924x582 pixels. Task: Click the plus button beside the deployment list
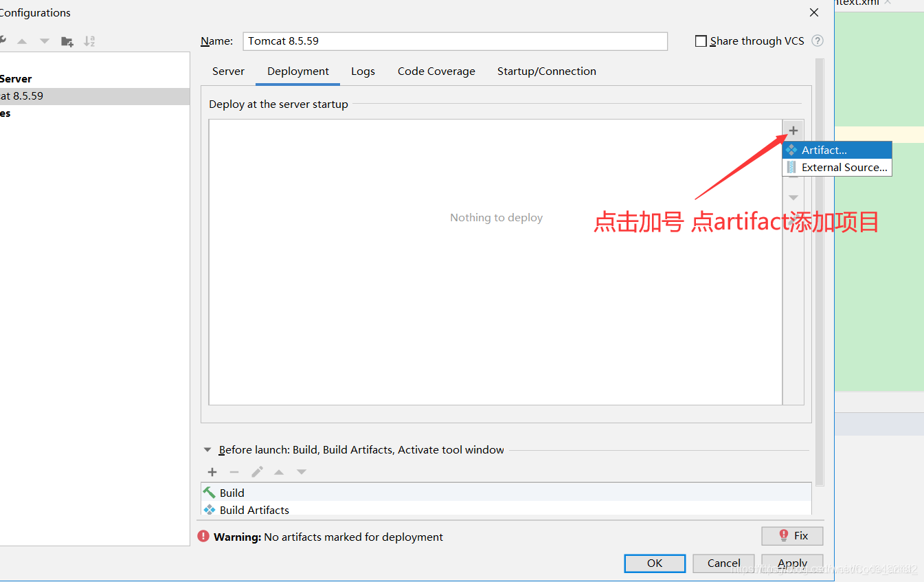click(793, 130)
